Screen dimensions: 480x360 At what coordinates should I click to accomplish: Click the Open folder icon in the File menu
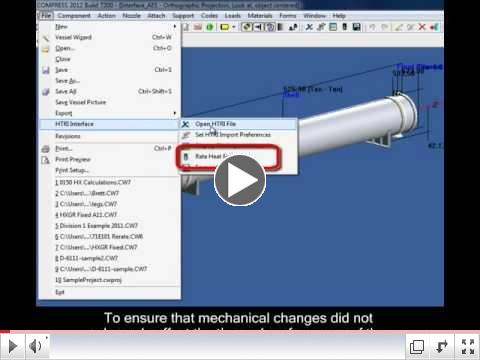[x=46, y=49]
